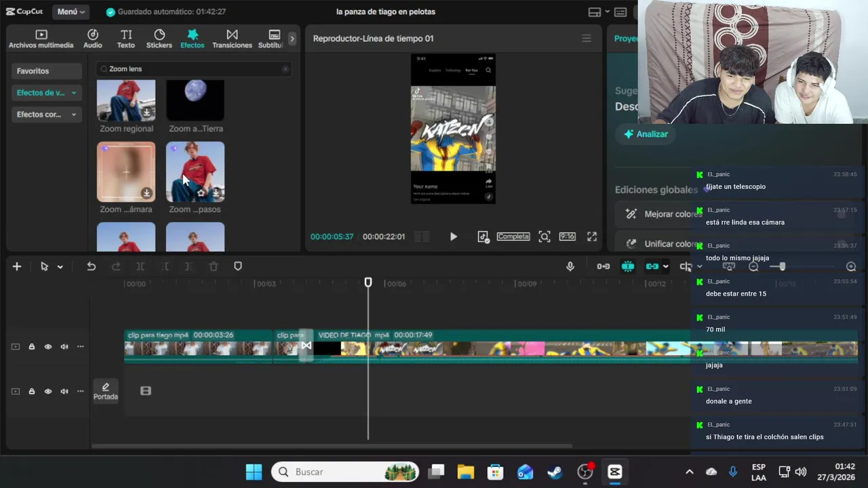Mute the main video track audio

point(64,347)
